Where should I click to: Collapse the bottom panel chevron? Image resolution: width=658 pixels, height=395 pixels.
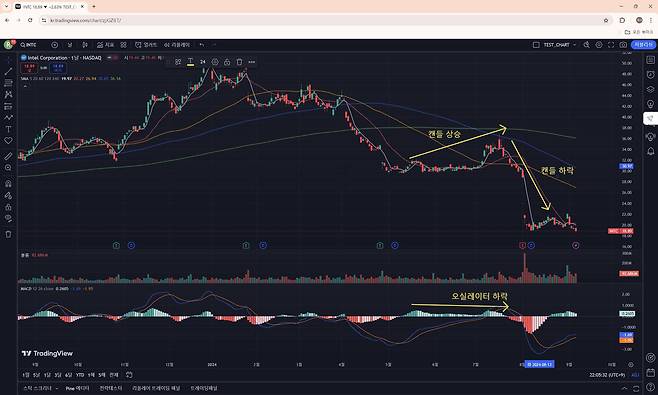[x=624, y=388]
